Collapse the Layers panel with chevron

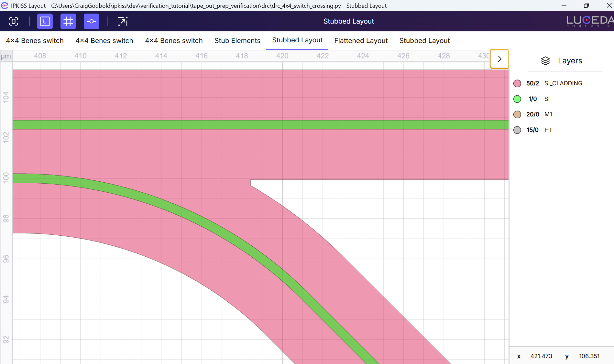click(x=499, y=59)
